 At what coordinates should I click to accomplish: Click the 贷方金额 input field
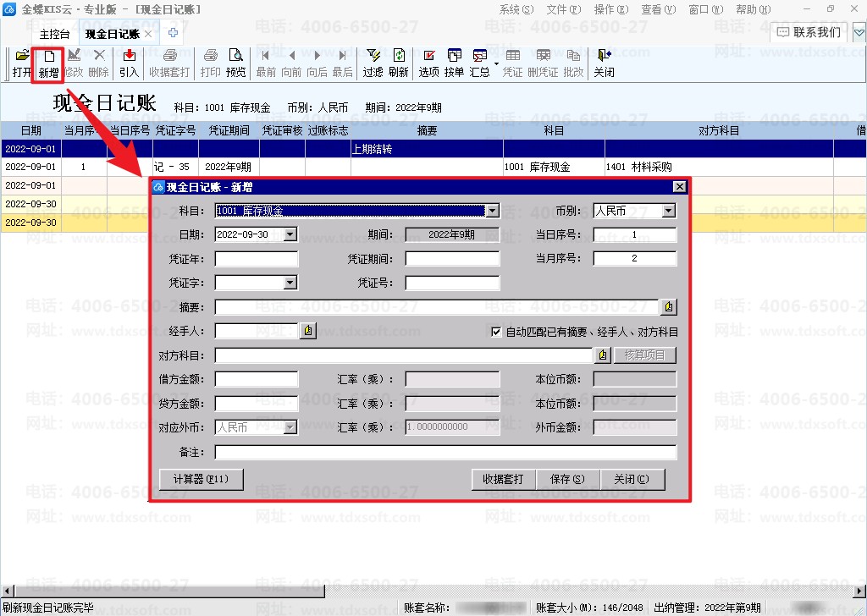[x=257, y=404]
